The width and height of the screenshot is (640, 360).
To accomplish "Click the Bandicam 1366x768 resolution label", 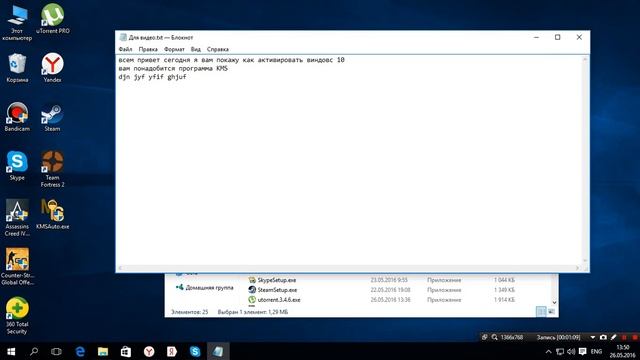I will (512, 337).
